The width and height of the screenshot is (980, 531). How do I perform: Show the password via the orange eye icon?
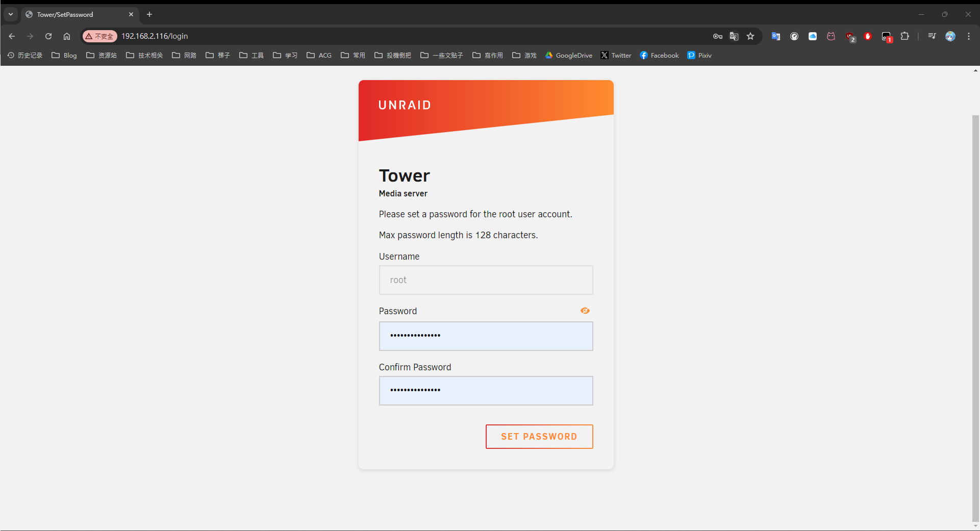click(x=585, y=311)
